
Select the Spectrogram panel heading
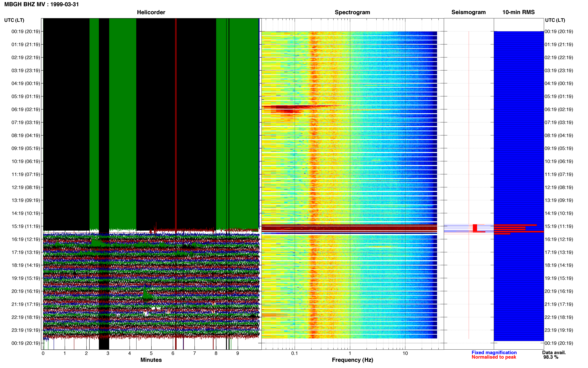(x=352, y=12)
